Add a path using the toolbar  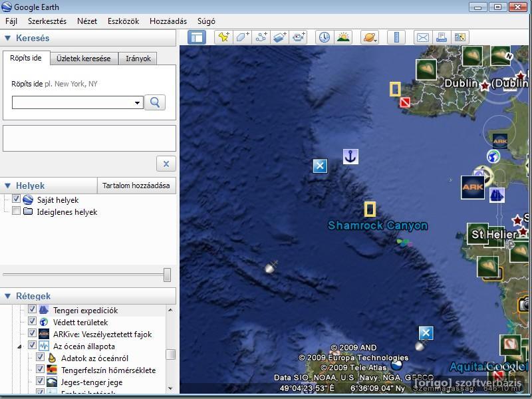pos(261,37)
